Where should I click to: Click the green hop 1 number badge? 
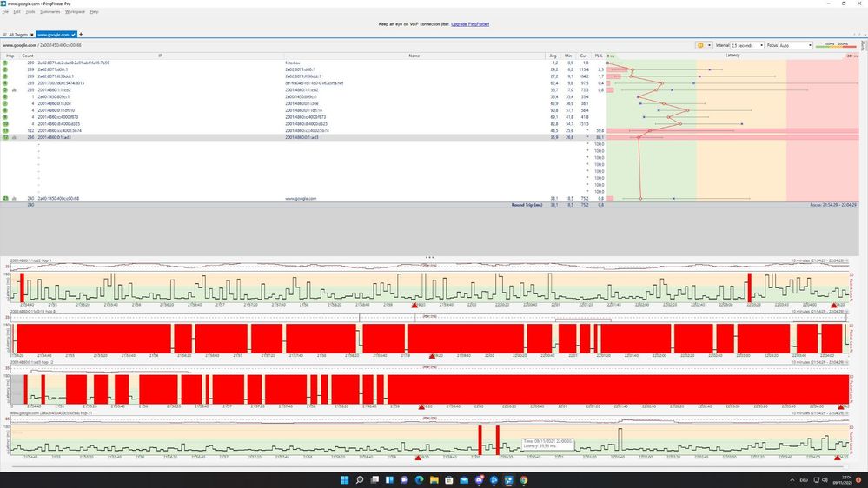tap(5, 63)
